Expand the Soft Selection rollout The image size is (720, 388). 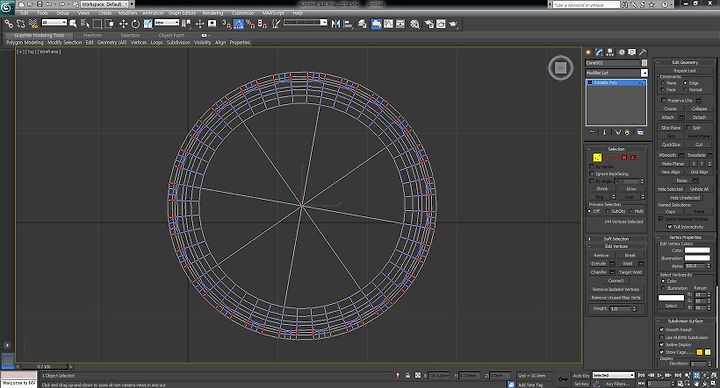(x=616, y=239)
